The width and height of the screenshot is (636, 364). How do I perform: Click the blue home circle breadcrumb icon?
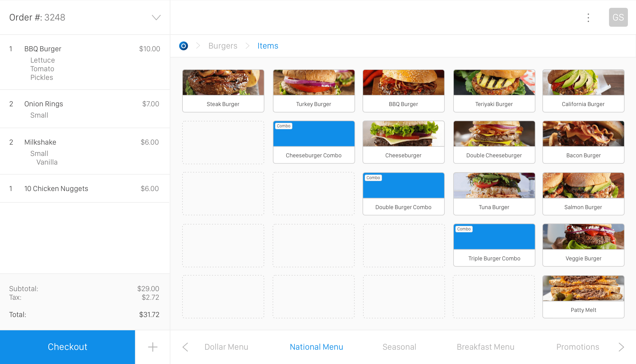(x=184, y=46)
